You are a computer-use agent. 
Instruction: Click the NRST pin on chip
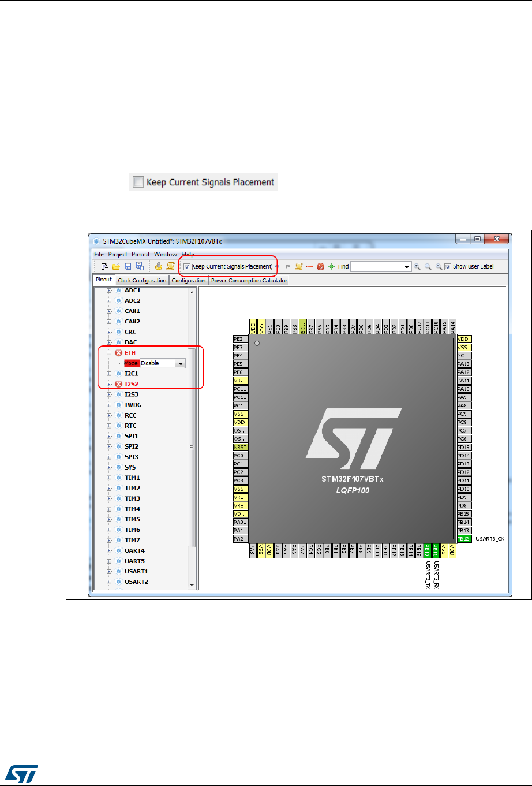coord(241,447)
